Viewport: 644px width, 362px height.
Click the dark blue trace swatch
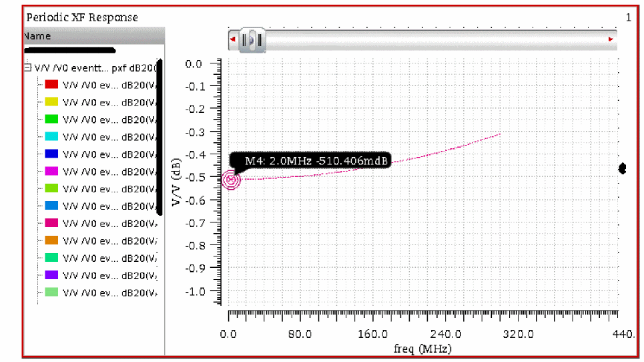tap(51, 154)
